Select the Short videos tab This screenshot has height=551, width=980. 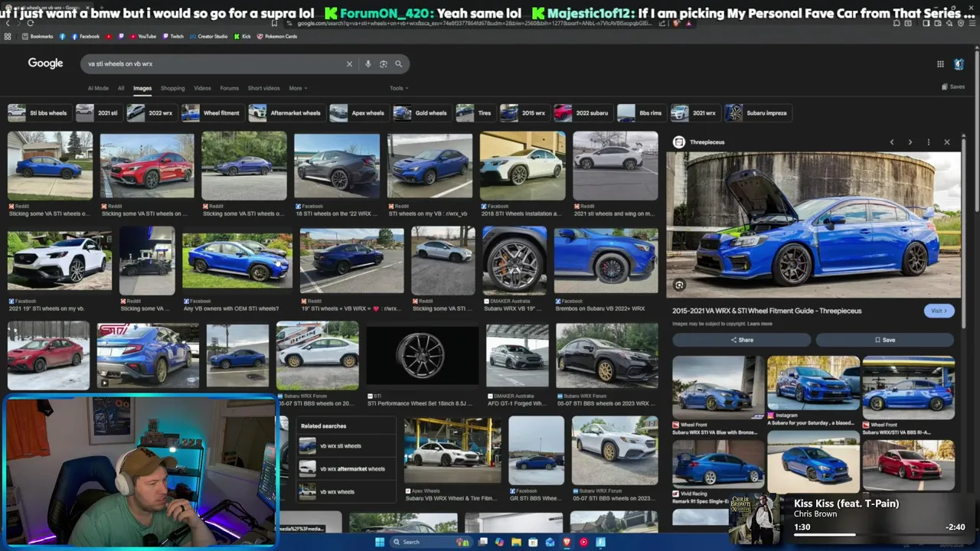coord(263,88)
